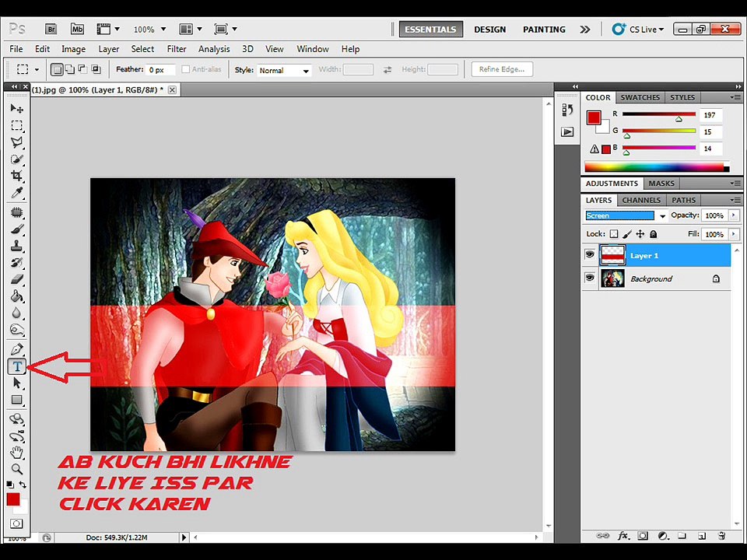Screen dimensions: 747x560
Task: Open the Opacity slider arrow
Action: tap(734, 215)
